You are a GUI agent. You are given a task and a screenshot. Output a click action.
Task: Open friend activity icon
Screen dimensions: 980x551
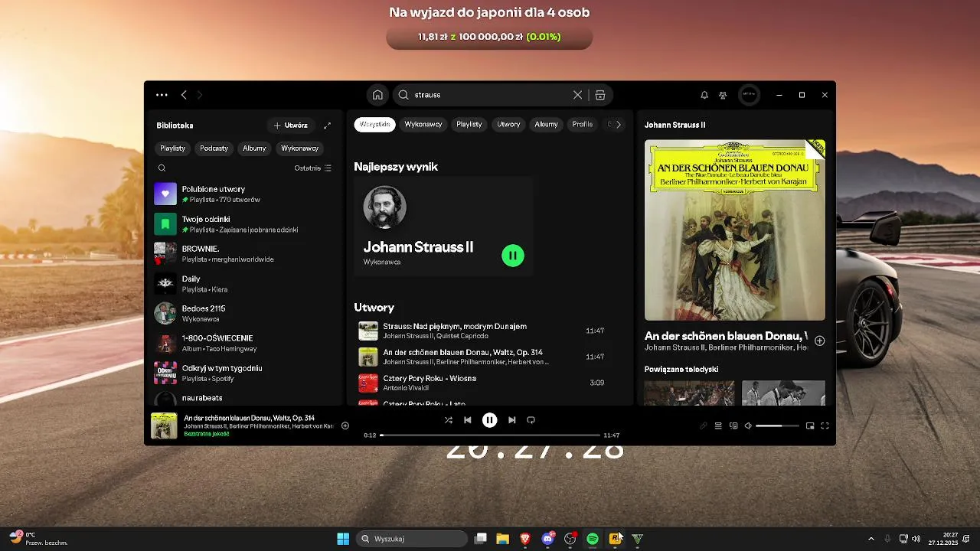723,95
